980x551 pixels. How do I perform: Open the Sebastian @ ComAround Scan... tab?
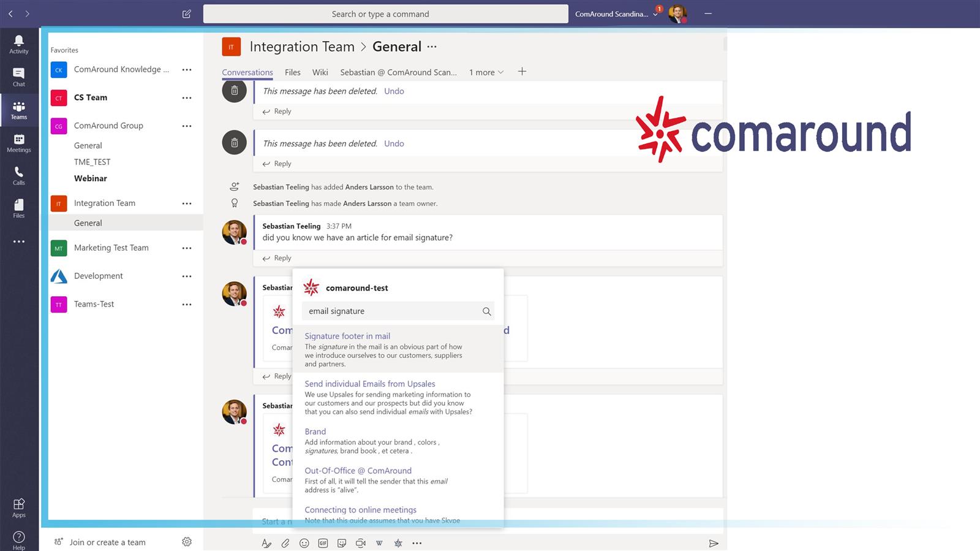398,72
